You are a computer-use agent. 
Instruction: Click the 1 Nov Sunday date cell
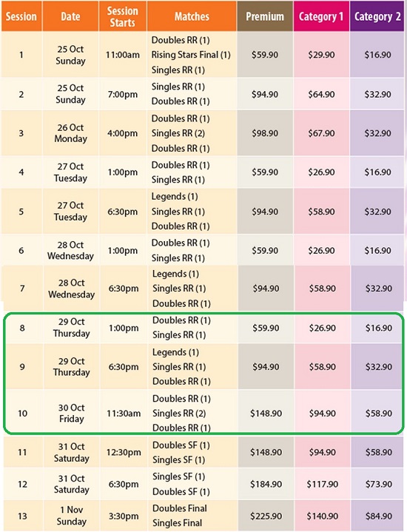click(71, 516)
